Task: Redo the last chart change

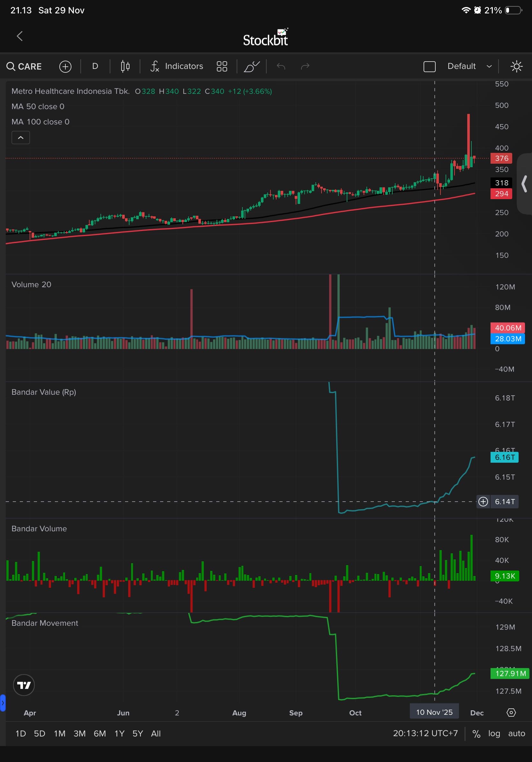Action: pos(305,66)
